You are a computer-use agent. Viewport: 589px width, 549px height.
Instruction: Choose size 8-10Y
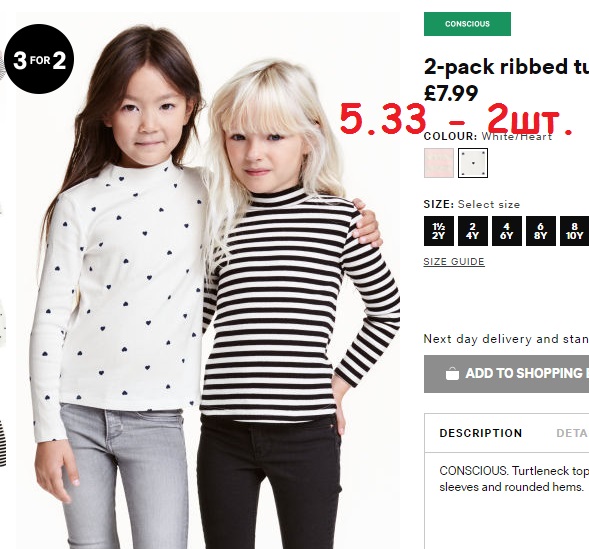click(574, 231)
